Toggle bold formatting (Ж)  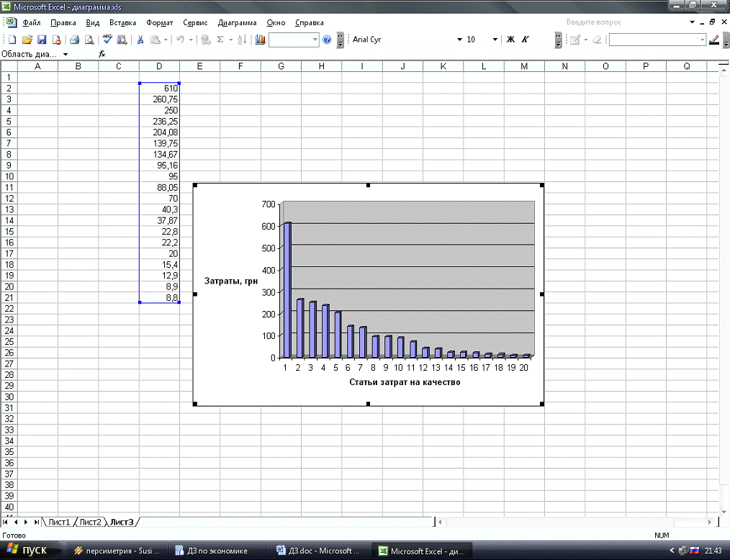(x=510, y=40)
